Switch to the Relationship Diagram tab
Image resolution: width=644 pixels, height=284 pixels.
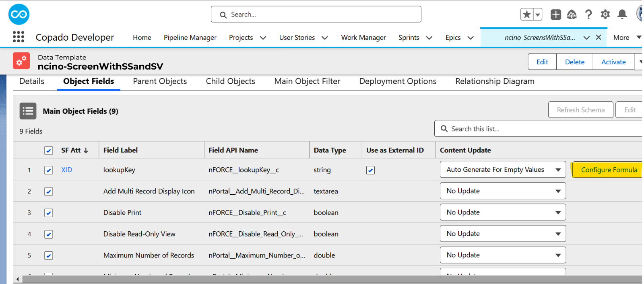pyautogui.click(x=495, y=81)
